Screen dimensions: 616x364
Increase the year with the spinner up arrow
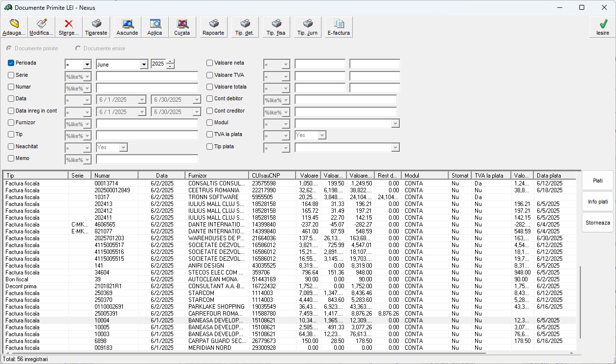170,62
